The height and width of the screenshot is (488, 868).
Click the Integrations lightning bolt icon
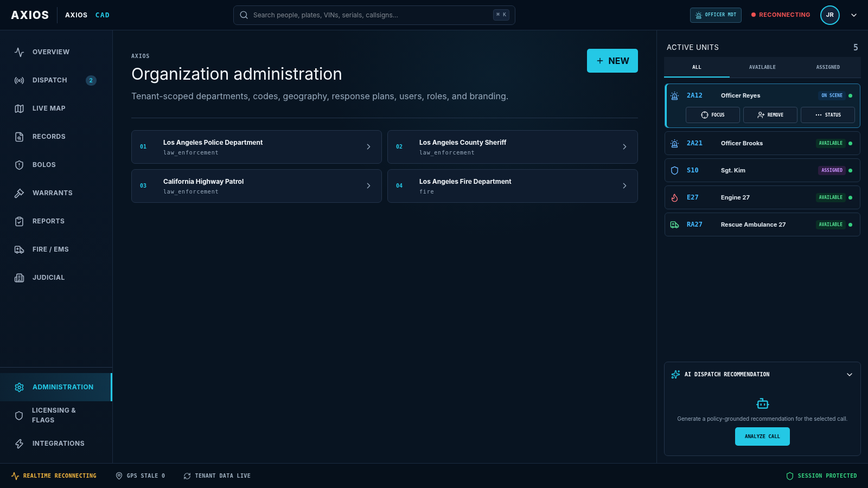(20, 444)
